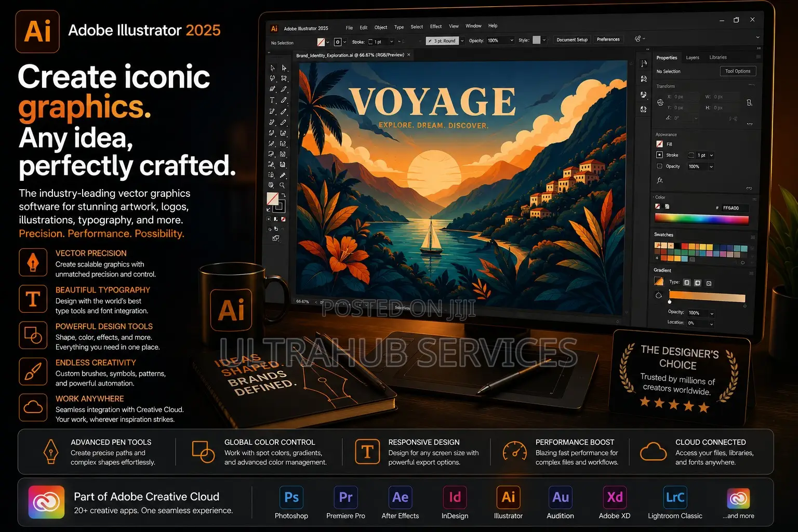This screenshot has width=798, height=532.
Task: Open the Object menu
Action: pos(381,28)
